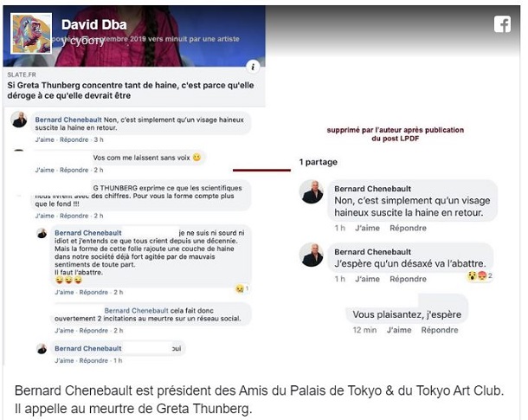Click the David Dba page name
The width and height of the screenshot is (528, 420).
point(94,24)
